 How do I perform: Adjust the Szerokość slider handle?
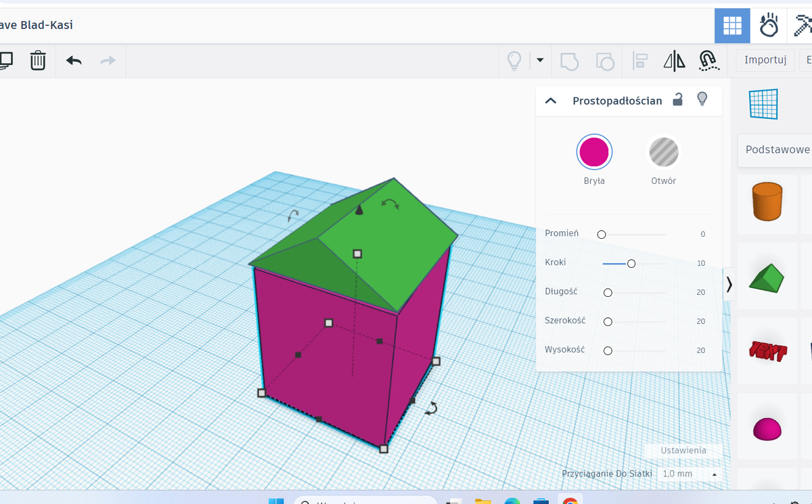click(x=608, y=321)
